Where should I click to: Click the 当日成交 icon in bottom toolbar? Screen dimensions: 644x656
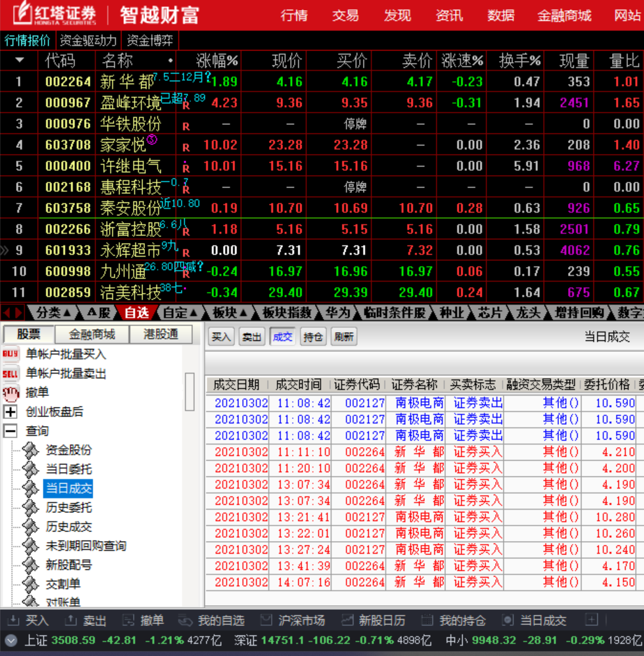(x=507, y=620)
